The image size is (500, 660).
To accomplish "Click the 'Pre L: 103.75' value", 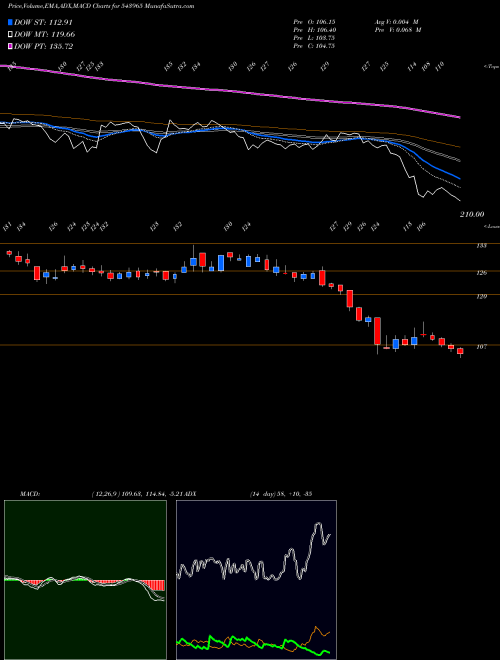I will click(x=314, y=38).
